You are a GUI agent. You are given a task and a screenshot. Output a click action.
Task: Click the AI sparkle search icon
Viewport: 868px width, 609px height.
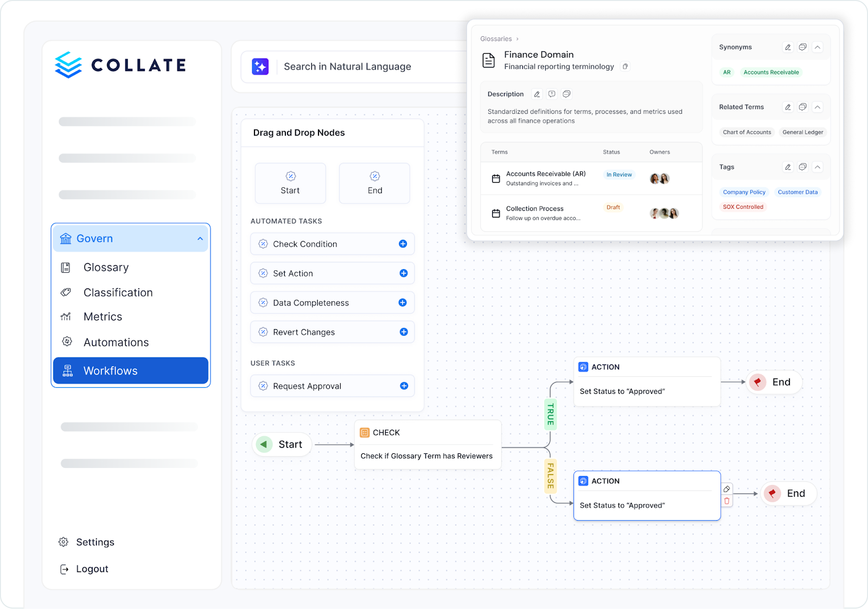260,66
